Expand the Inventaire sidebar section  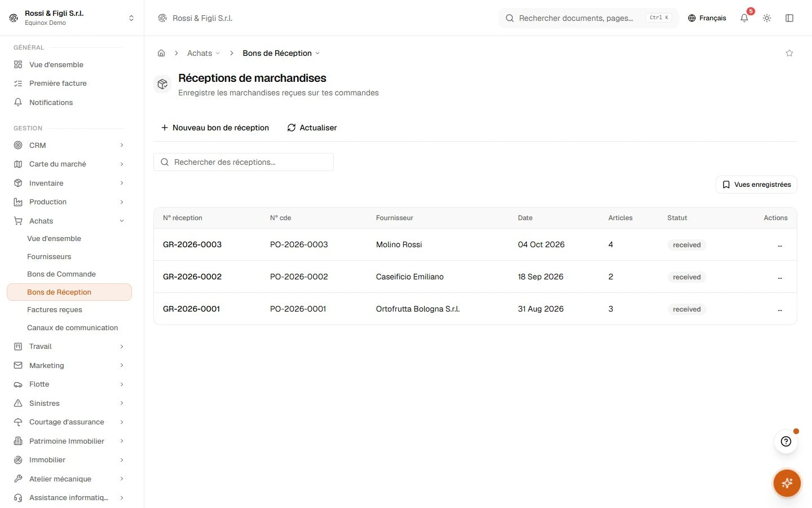tap(69, 183)
